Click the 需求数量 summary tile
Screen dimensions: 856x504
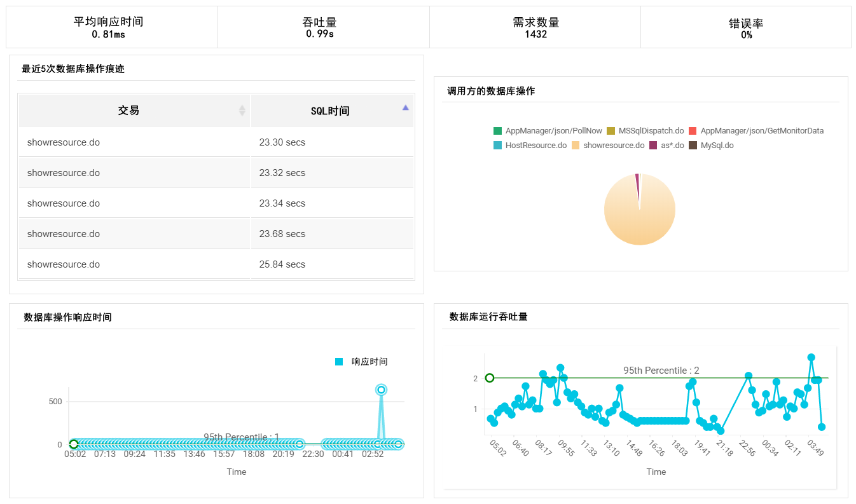535,27
